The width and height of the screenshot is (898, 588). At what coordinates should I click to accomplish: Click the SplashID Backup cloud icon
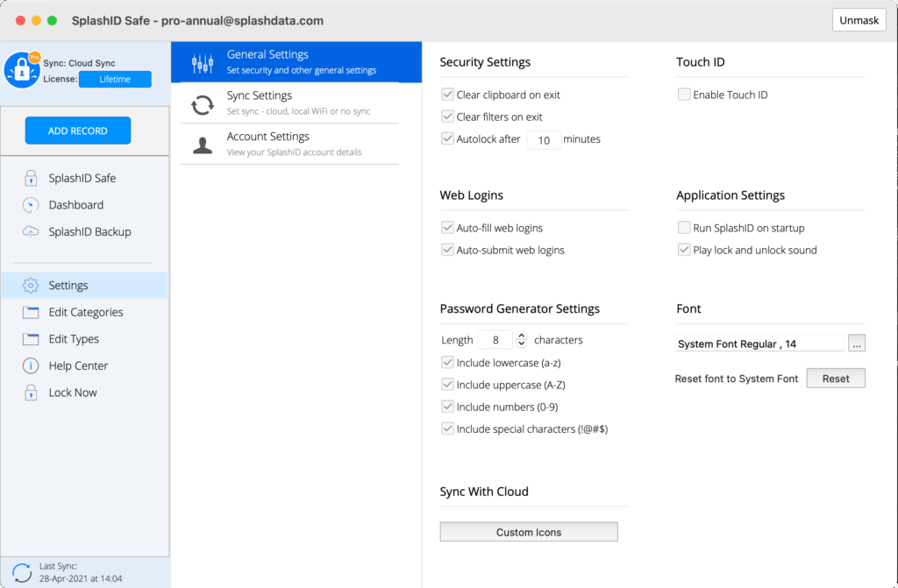[31, 232]
